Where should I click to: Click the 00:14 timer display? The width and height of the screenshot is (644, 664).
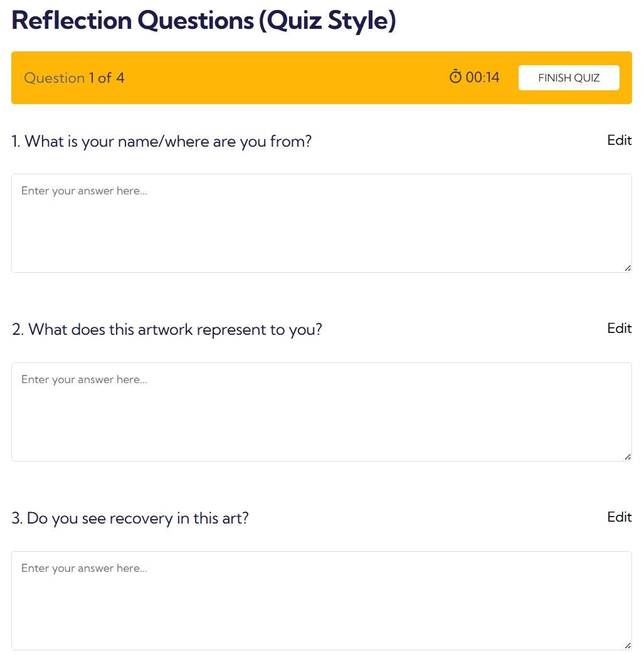(483, 76)
